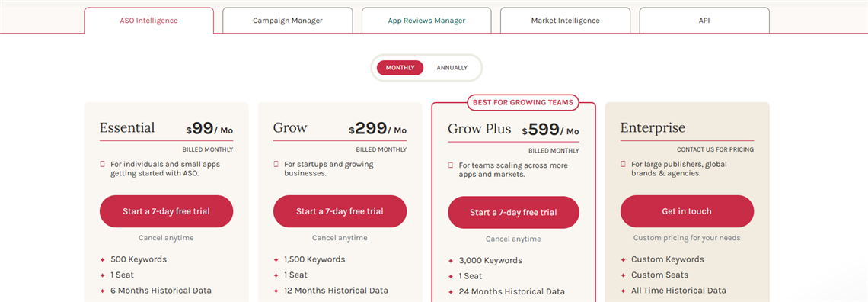Click the star bullet next to 24 Months Historical Data

[x=451, y=291]
